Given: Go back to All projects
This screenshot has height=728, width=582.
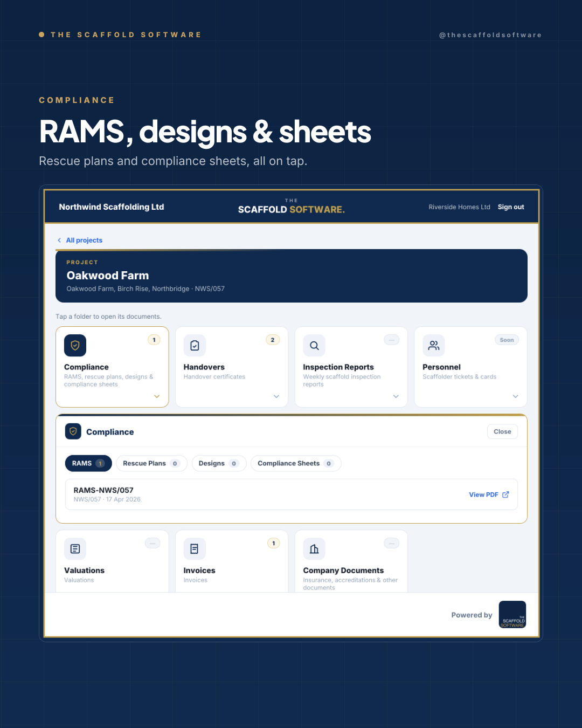Looking at the screenshot, I should [80, 241].
